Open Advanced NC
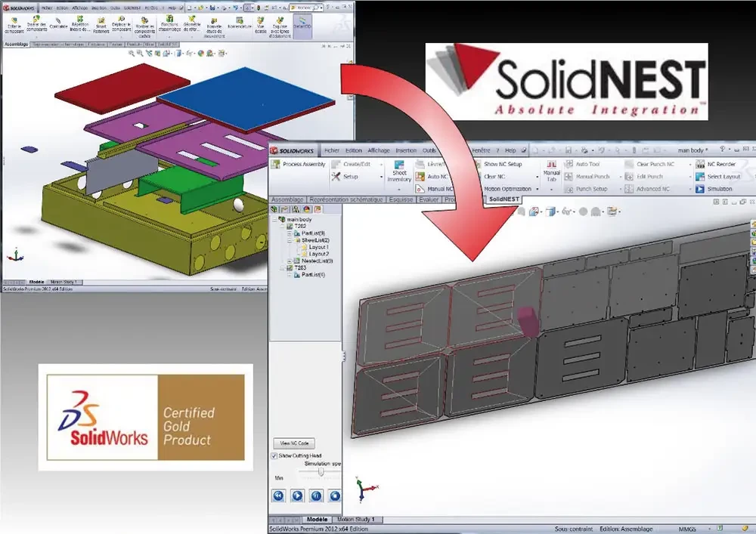The image size is (756, 534). point(647,190)
